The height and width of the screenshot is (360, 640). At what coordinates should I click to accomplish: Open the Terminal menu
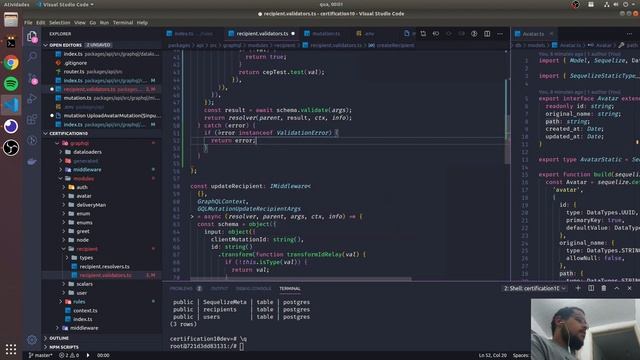point(123,22)
